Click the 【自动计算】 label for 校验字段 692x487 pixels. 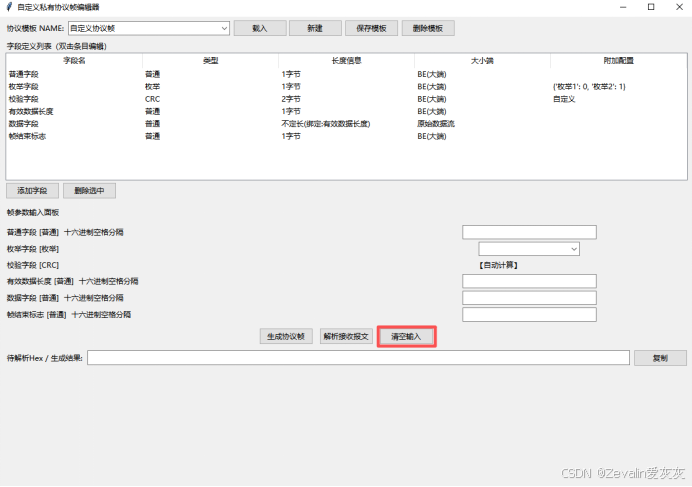(498, 265)
